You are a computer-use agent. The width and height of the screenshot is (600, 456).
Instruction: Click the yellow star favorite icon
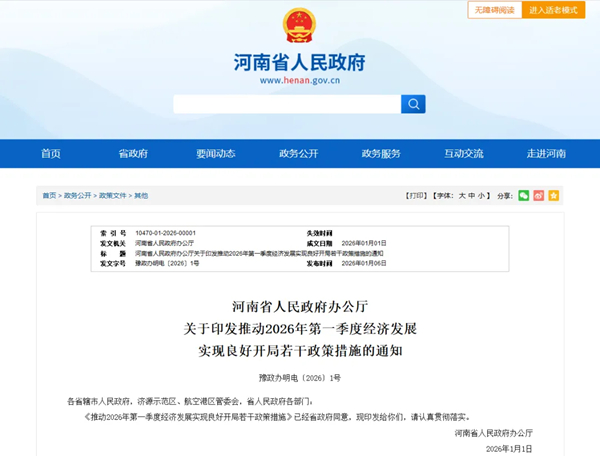553,195
